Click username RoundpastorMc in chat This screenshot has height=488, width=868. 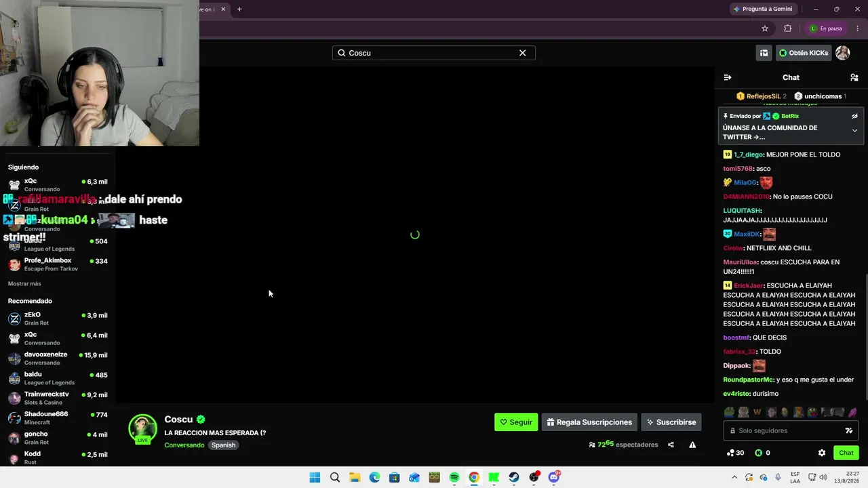pos(749,380)
